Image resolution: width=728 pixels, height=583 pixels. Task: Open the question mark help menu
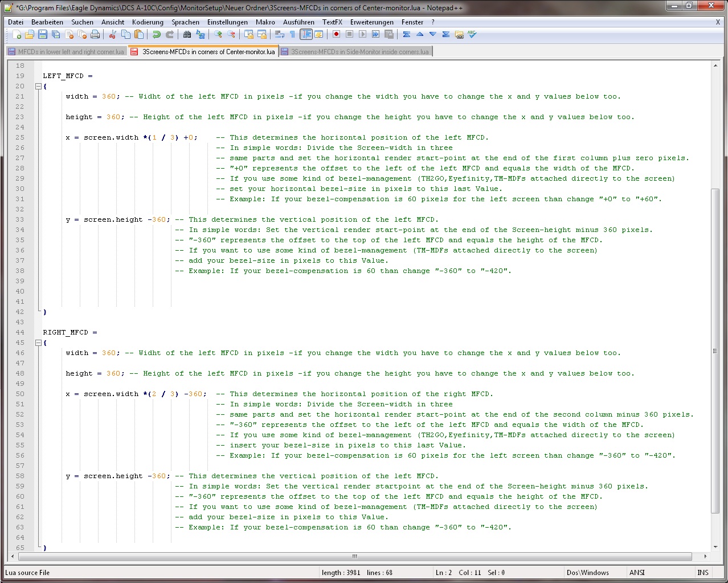(433, 22)
